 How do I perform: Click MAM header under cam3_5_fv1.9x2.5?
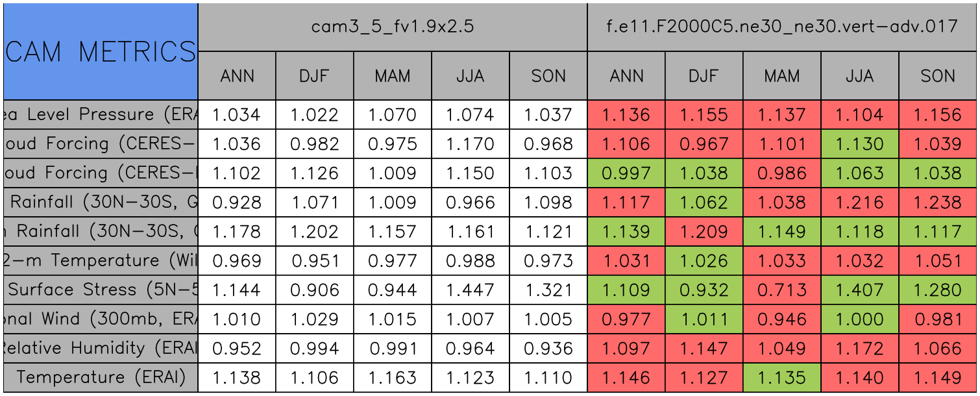coord(393,76)
